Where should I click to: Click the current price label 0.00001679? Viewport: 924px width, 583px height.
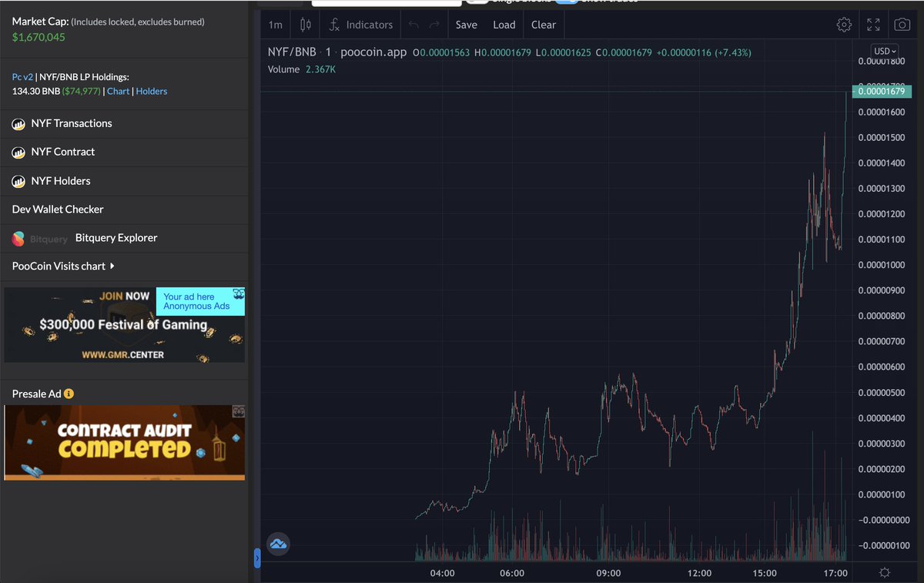click(883, 92)
